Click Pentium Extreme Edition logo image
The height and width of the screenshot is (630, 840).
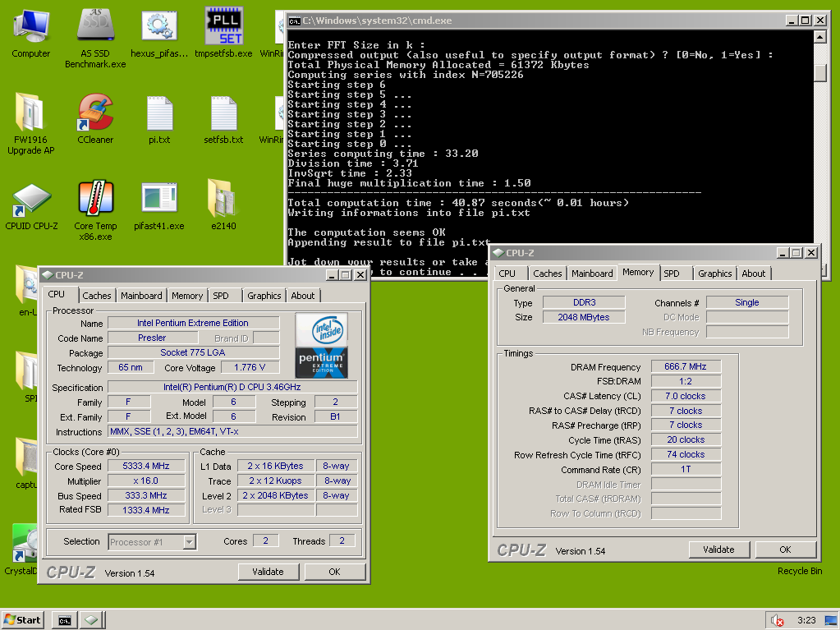click(321, 346)
